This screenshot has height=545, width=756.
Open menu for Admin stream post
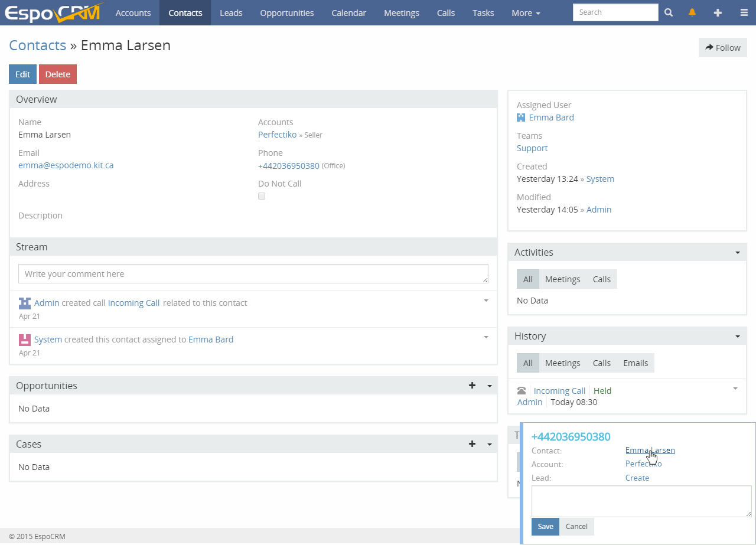[486, 301]
